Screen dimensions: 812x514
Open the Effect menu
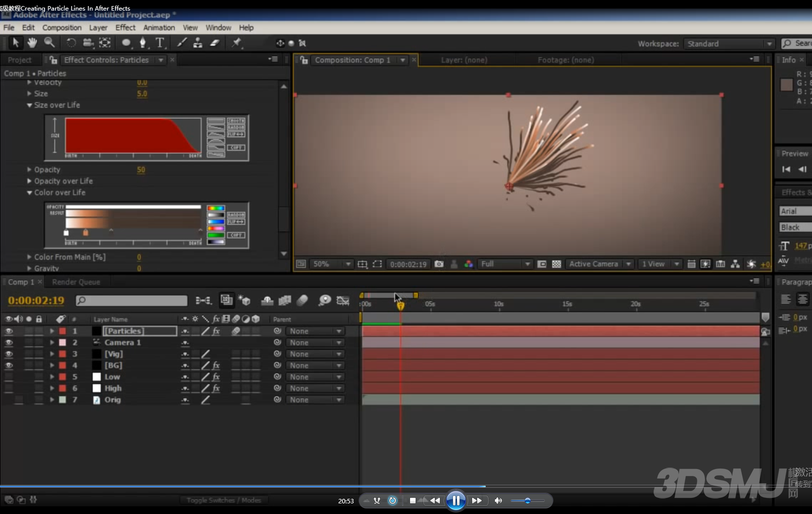125,28
